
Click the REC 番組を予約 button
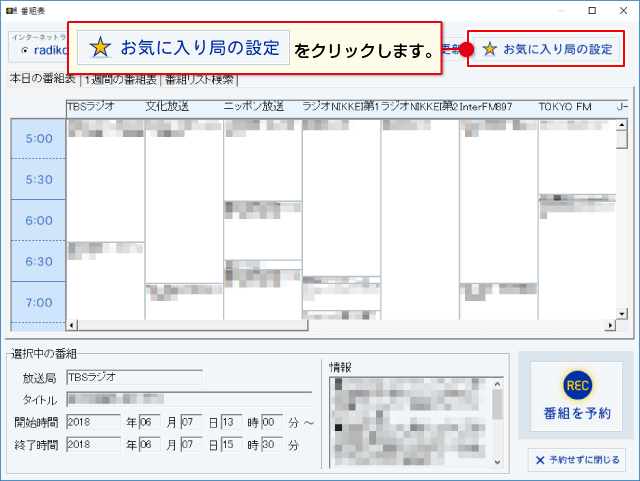click(x=576, y=396)
